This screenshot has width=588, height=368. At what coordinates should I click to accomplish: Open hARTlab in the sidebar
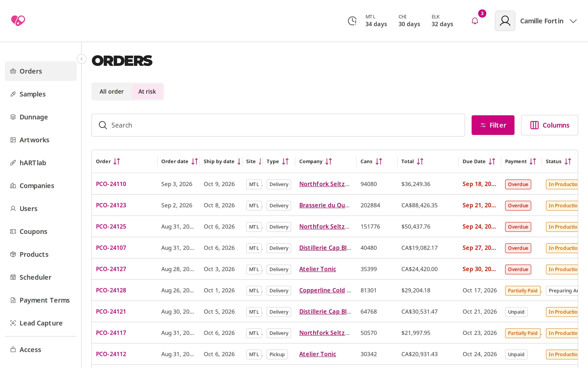tap(41, 163)
